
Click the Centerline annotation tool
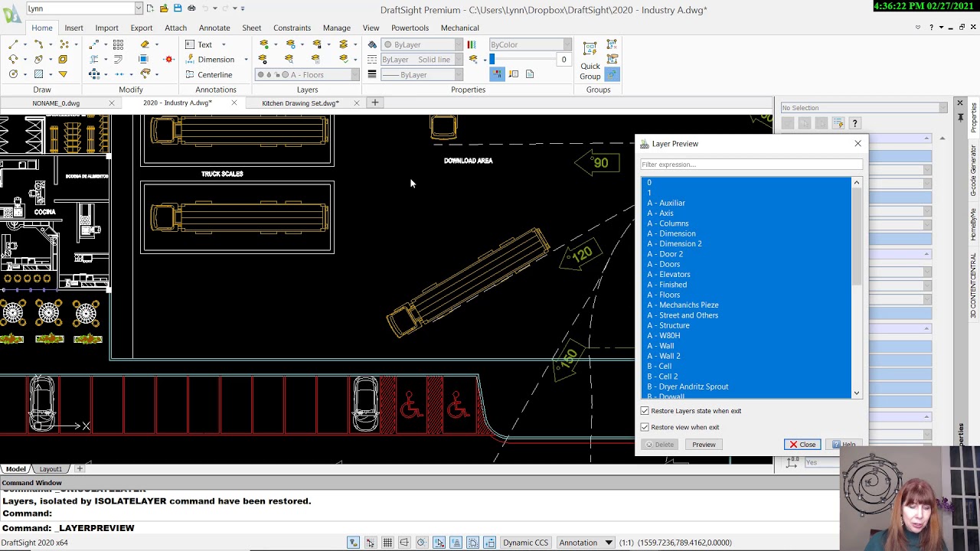pyautogui.click(x=208, y=75)
